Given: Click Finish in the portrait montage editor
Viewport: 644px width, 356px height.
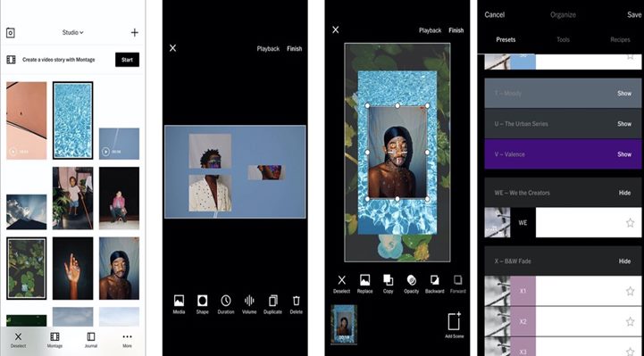Looking at the screenshot, I should pyautogui.click(x=456, y=30).
